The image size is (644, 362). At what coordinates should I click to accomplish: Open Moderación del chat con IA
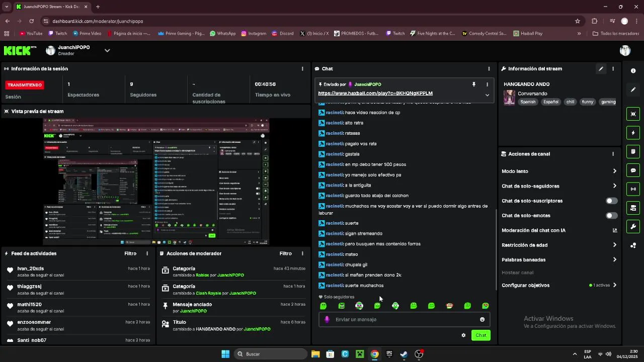tap(559, 230)
